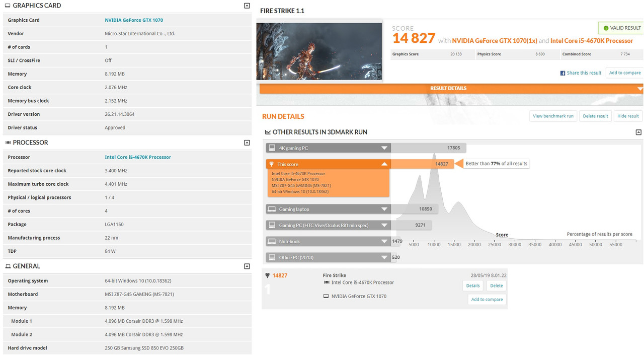This screenshot has height=355, width=644.
Task: Click the Run Details heading
Action: tap(283, 116)
